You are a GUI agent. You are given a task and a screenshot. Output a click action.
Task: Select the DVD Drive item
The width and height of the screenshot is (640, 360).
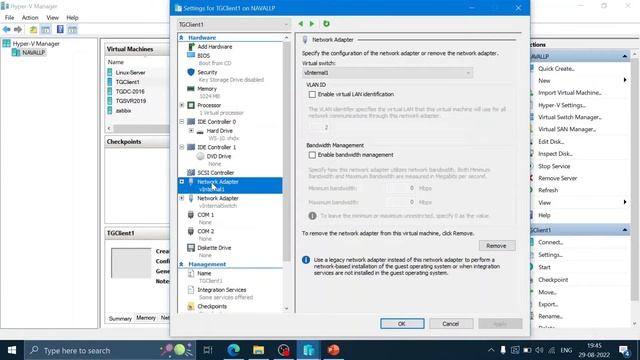coord(218,156)
